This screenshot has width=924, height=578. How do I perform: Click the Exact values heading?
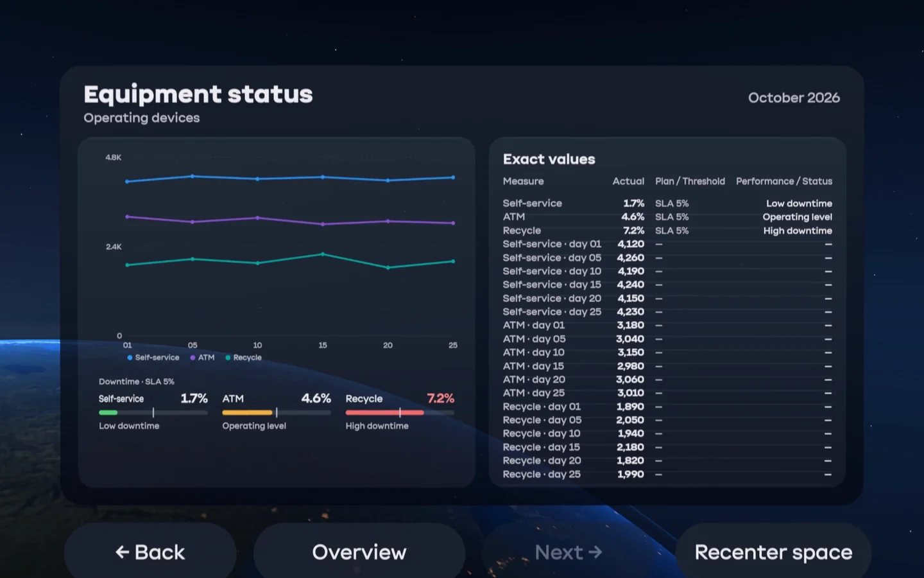click(549, 159)
